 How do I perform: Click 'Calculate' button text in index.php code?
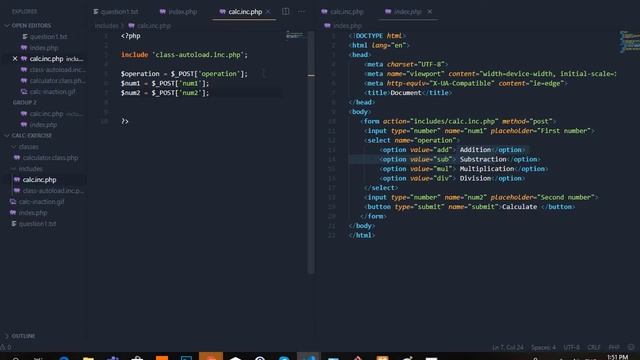[519, 207]
